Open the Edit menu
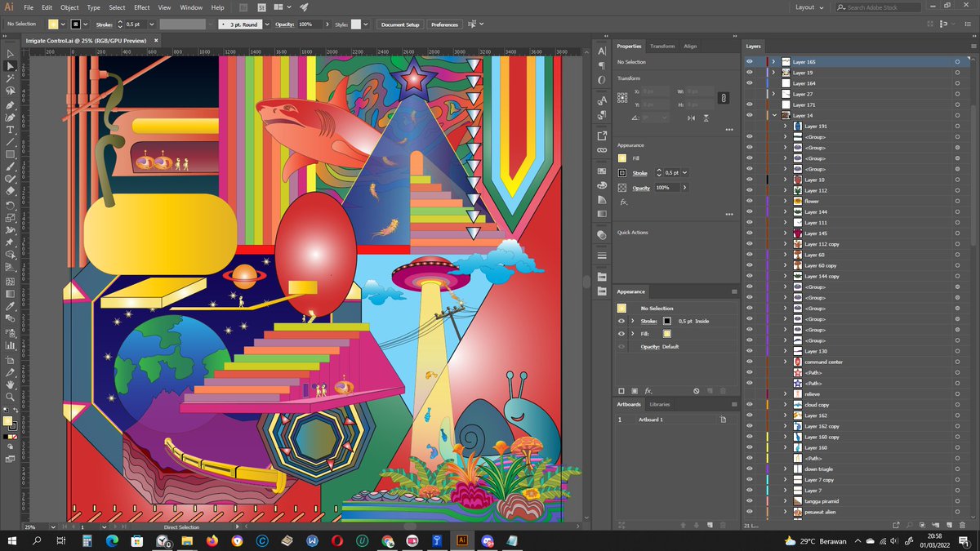This screenshot has width=980, height=551. coord(47,7)
